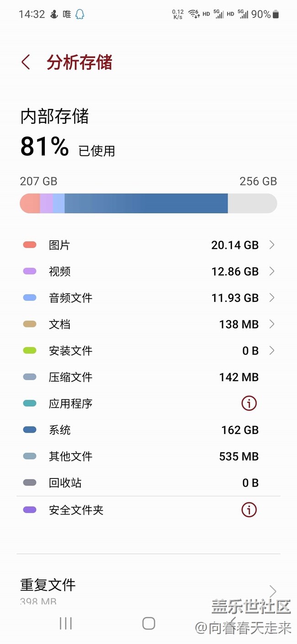Open info icon for 应用程序
297x644 pixels.
point(249,403)
